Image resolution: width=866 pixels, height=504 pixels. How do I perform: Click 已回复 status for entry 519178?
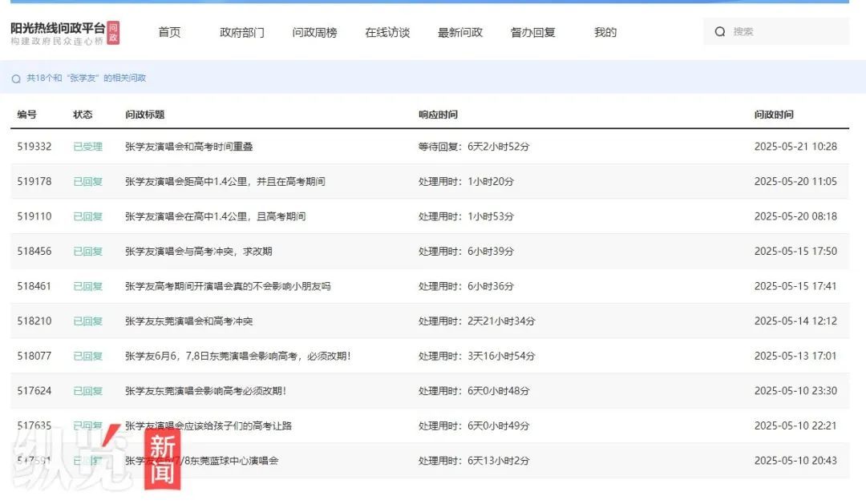(87, 182)
